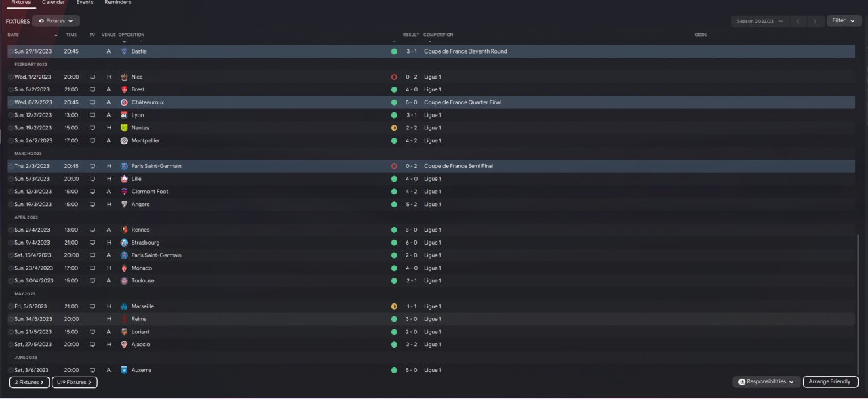Click the orange draw indicator for Marseille match
This screenshot has height=399, width=868.
[394, 306]
